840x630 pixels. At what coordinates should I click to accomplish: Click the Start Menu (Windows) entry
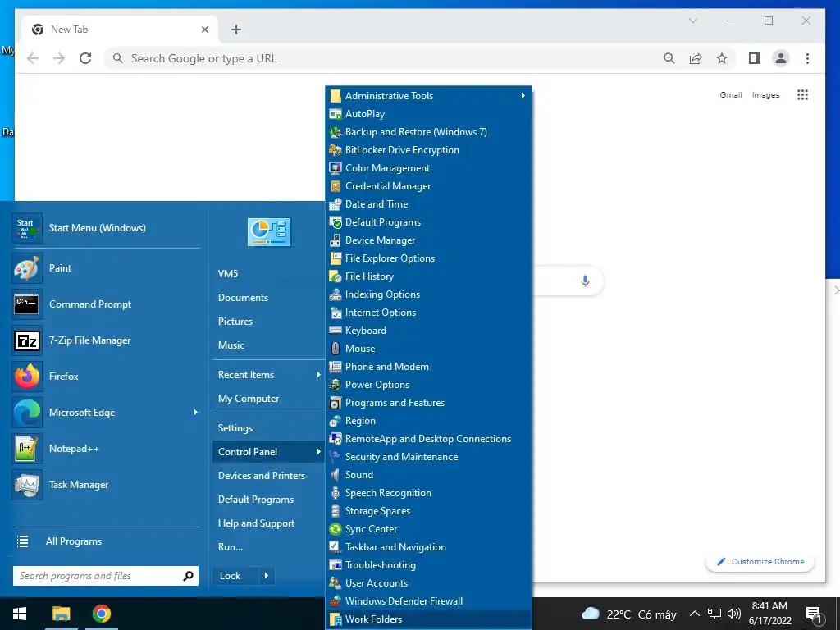coord(106,228)
